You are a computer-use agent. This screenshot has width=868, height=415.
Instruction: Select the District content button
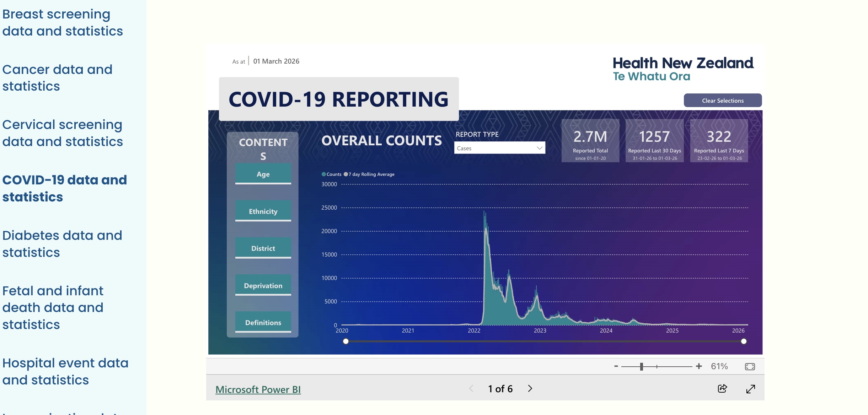263,248
